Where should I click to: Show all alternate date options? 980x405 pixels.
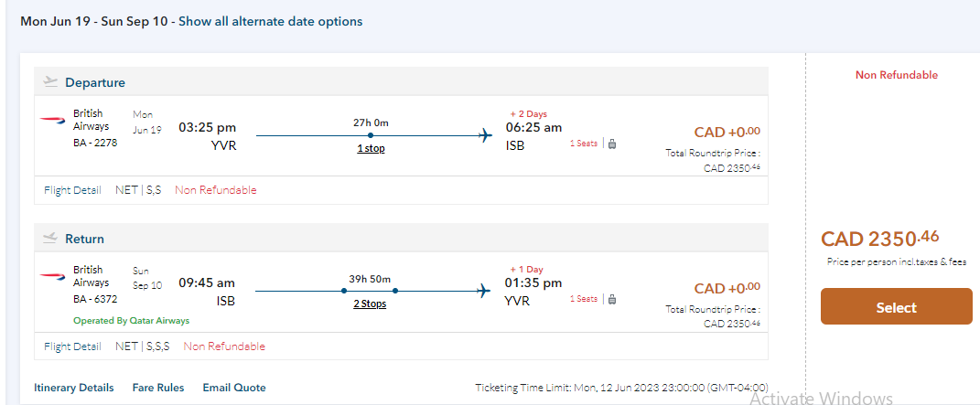click(270, 21)
